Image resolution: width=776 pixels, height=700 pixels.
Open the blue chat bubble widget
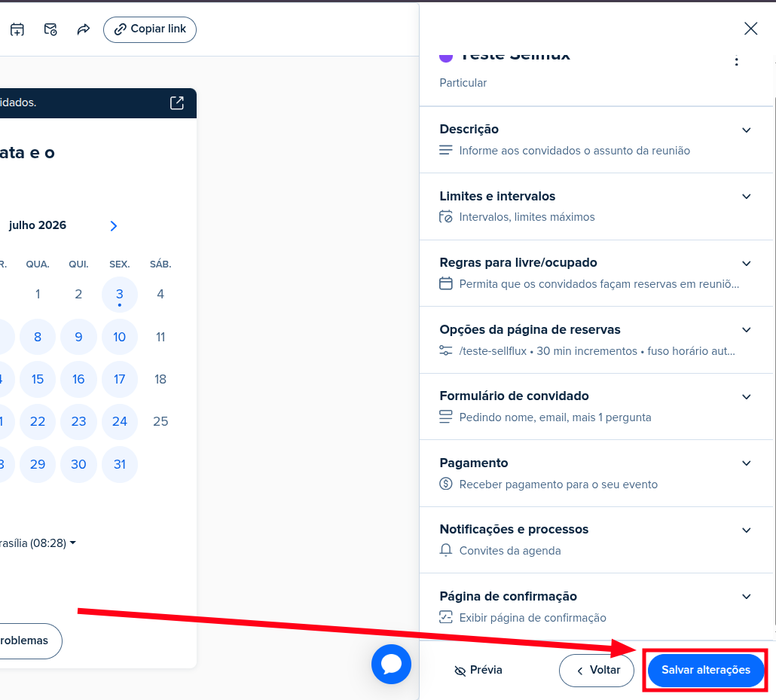391,664
